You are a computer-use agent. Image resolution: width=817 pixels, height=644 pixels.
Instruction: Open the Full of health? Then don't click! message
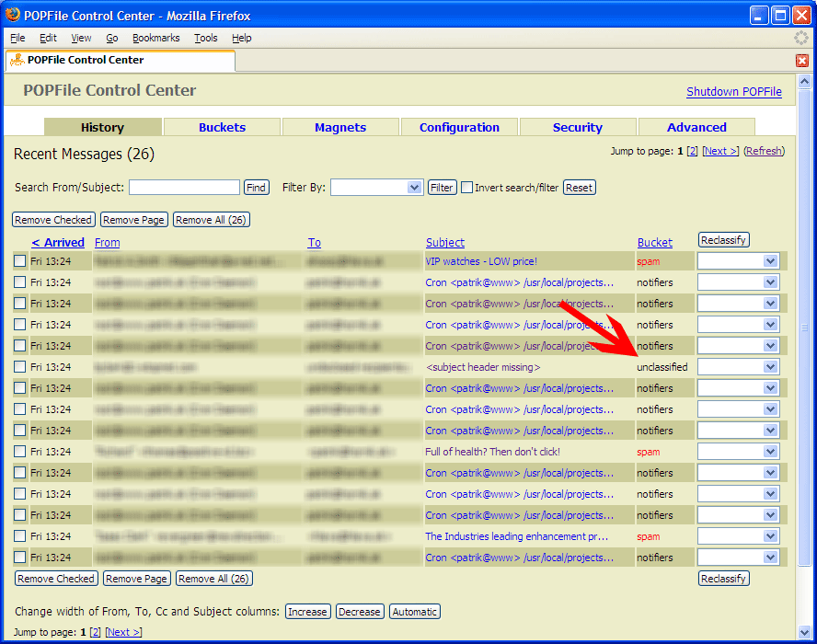click(x=492, y=452)
